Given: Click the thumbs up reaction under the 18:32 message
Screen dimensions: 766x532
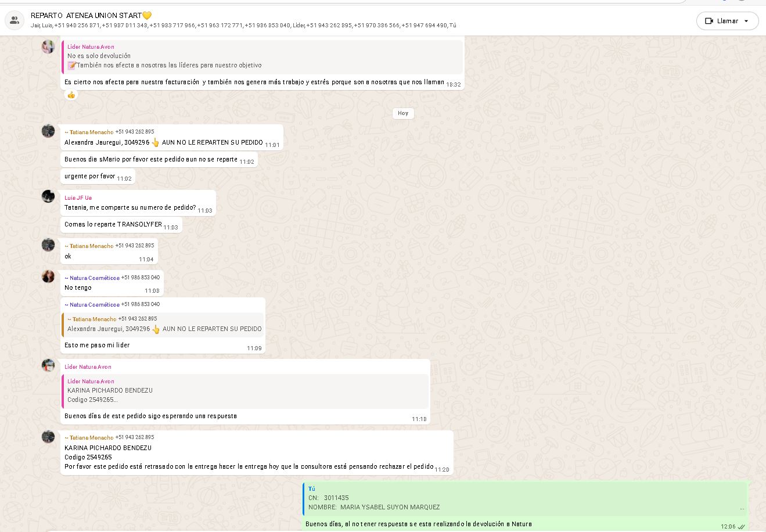Looking at the screenshot, I should [x=71, y=95].
